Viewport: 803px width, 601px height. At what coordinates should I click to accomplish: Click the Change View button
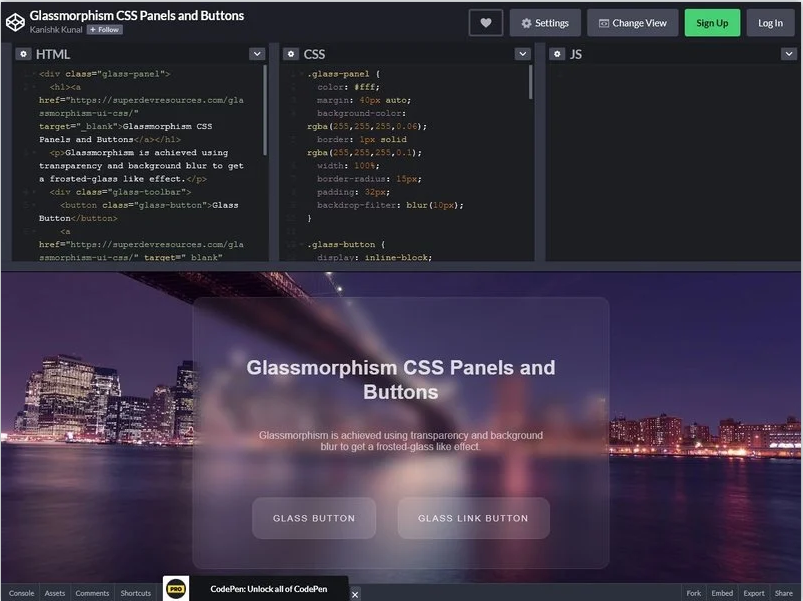pos(633,23)
